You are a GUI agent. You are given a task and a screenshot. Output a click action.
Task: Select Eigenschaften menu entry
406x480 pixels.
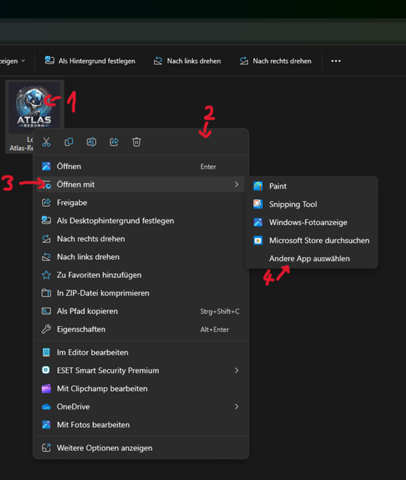tap(141, 329)
